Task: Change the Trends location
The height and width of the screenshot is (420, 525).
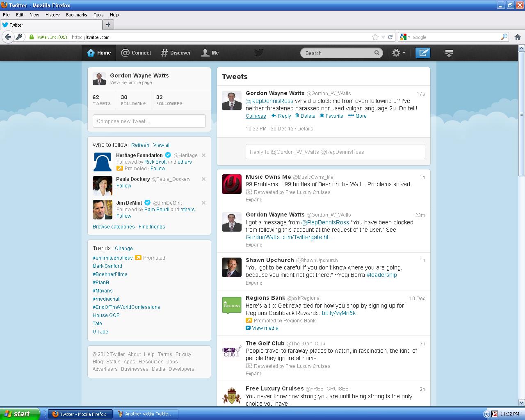Action: pyautogui.click(x=124, y=249)
